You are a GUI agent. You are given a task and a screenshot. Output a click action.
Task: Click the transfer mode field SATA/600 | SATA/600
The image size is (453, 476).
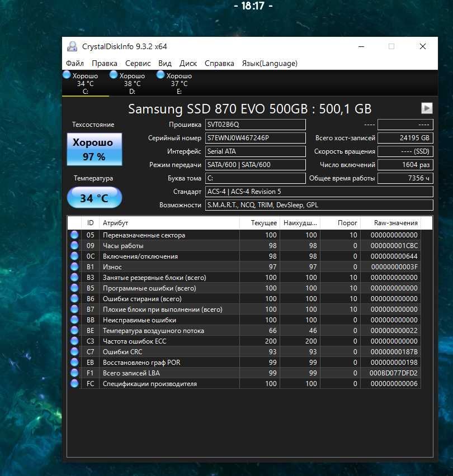pyautogui.click(x=255, y=165)
